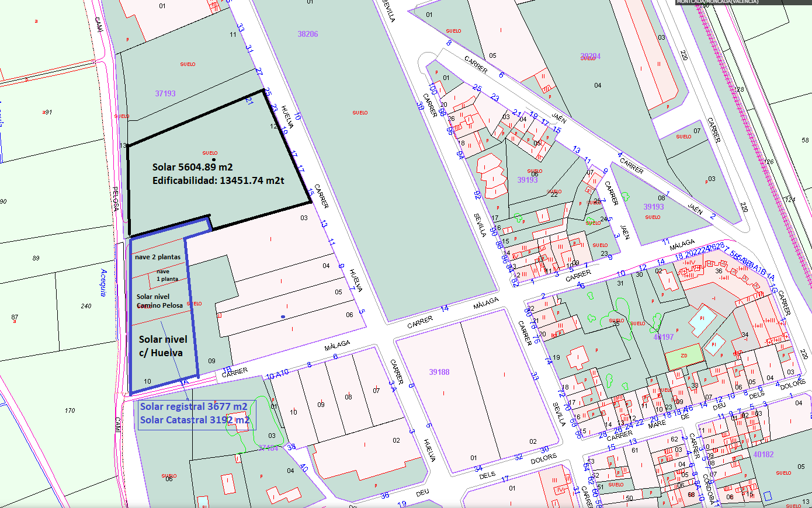This screenshot has width=812, height=508.
Task: Click the MONTCADA/MONCADA(VALENCIA) title label
Action: [717, 2]
